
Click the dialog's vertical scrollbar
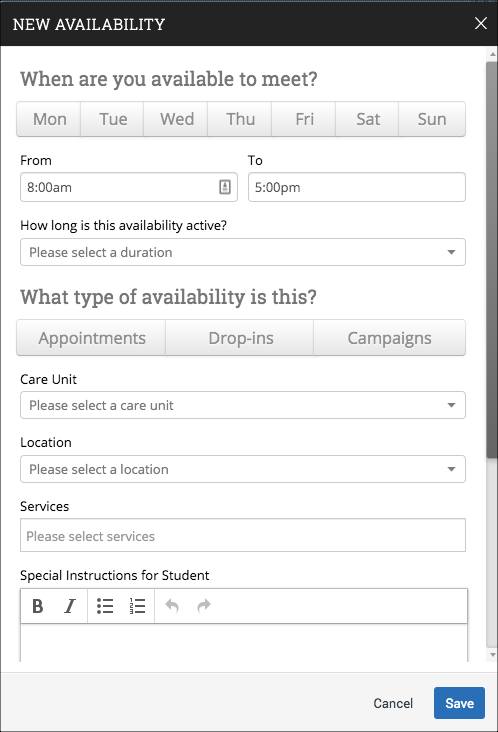click(492, 260)
